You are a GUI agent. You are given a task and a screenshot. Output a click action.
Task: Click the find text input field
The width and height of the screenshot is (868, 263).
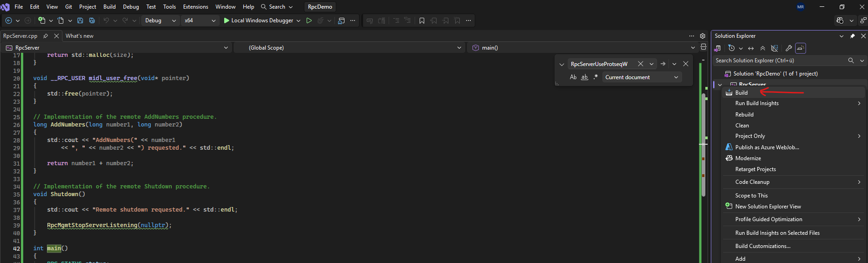601,64
